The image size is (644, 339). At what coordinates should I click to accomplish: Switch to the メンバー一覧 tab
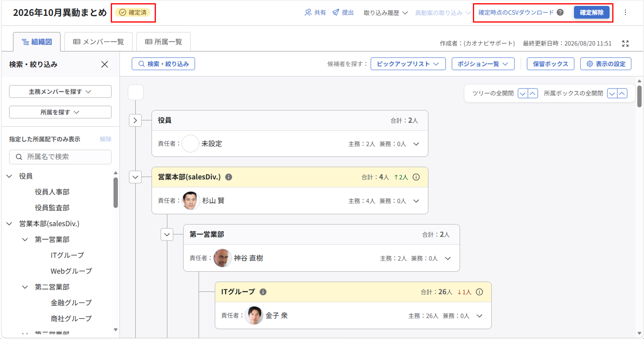point(99,42)
